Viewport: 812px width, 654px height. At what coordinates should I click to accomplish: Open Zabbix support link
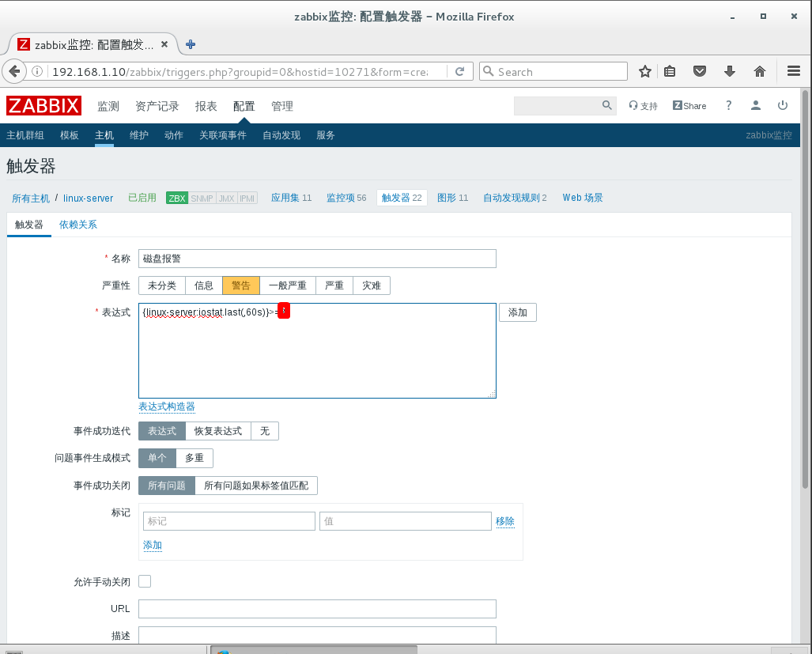coord(643,106)
